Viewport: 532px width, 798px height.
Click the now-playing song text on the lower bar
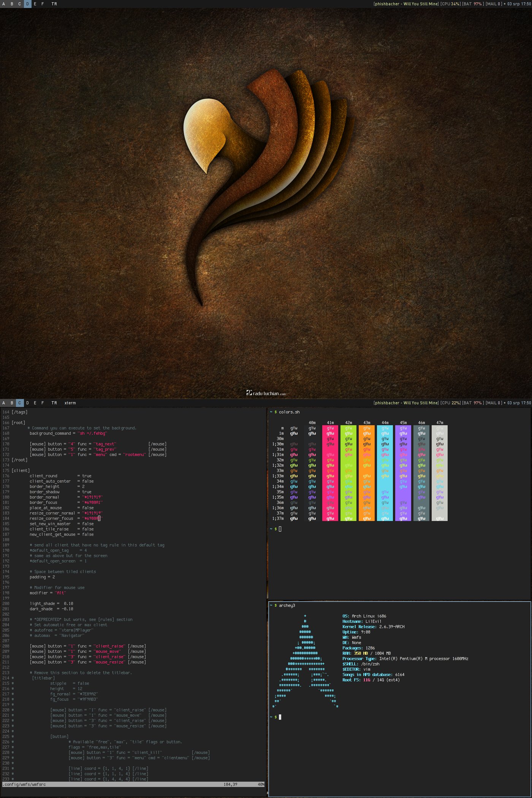[406, 403]
